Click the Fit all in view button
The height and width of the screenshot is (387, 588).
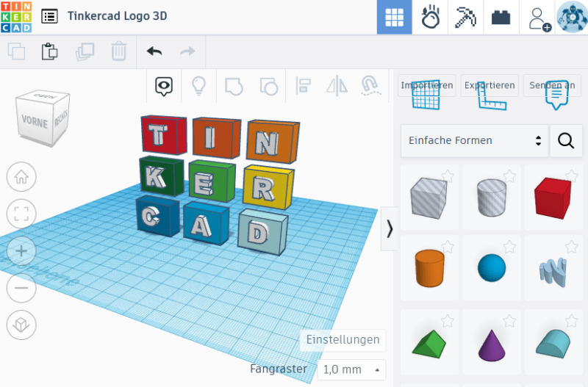21,214
